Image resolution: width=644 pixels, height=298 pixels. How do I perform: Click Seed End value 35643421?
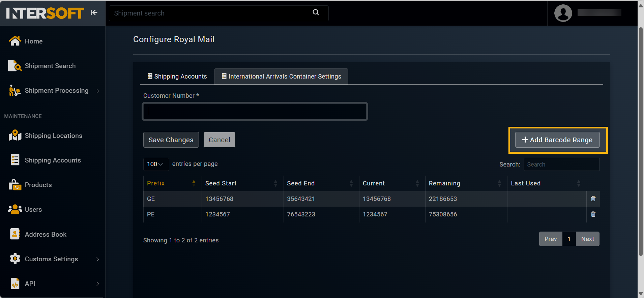[x=301, y=199]
